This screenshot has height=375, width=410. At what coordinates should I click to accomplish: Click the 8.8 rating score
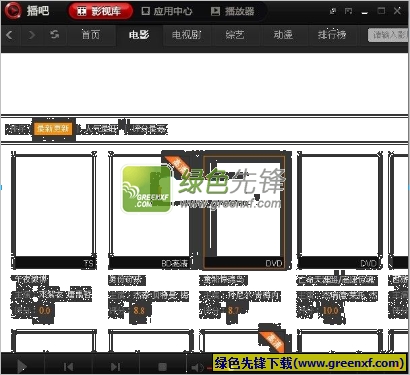click(x=139, y=311)
